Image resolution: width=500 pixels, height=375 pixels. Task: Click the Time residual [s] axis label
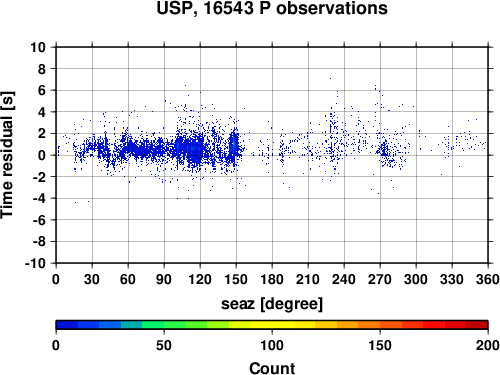pos(7,155)
